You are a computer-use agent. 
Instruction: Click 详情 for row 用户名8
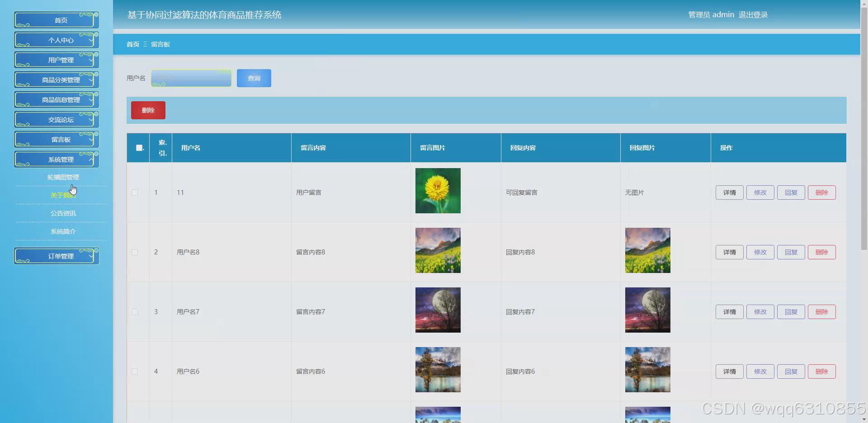tap(730, 252)
